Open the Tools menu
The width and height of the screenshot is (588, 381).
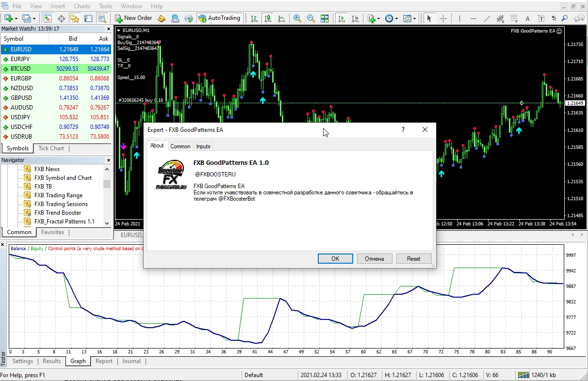(x=105, y=6)
